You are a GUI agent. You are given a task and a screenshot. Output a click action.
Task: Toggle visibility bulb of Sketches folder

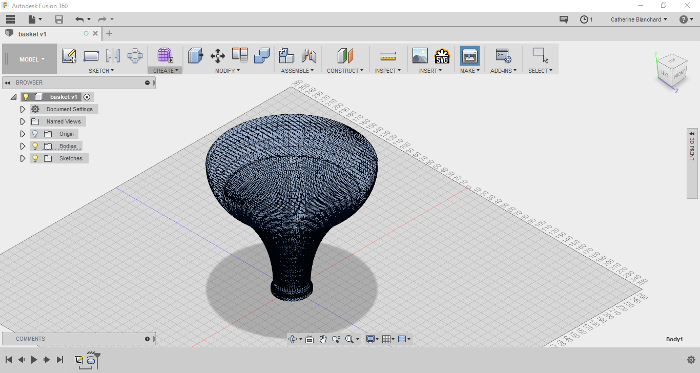(35, 158)
